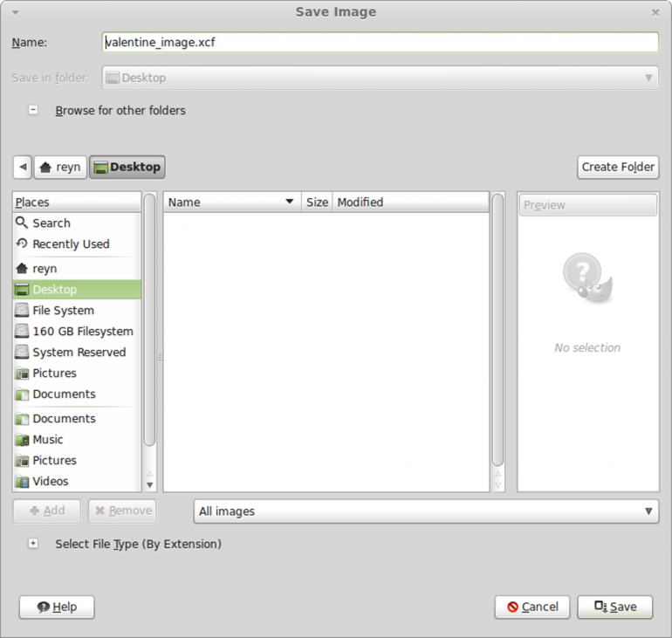
Task: Open Search in Places sidebar
Action: tap(77, 223)
